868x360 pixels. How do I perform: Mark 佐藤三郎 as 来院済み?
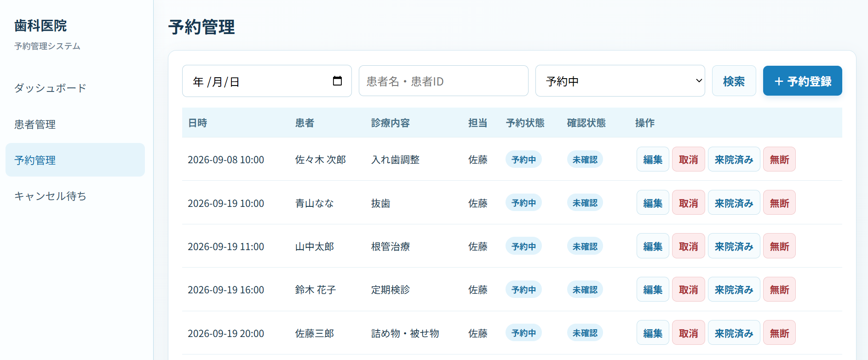734,333
